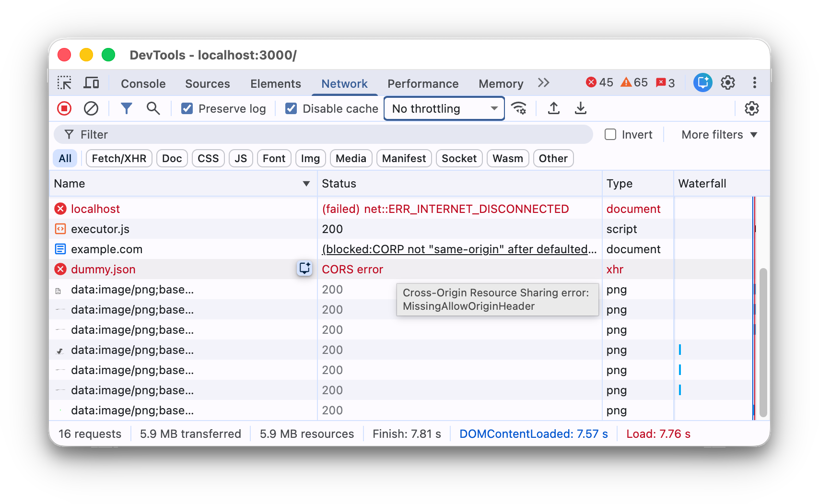Clear the network log
Screen dimensions: 819x504
click(x=91, y=108)
